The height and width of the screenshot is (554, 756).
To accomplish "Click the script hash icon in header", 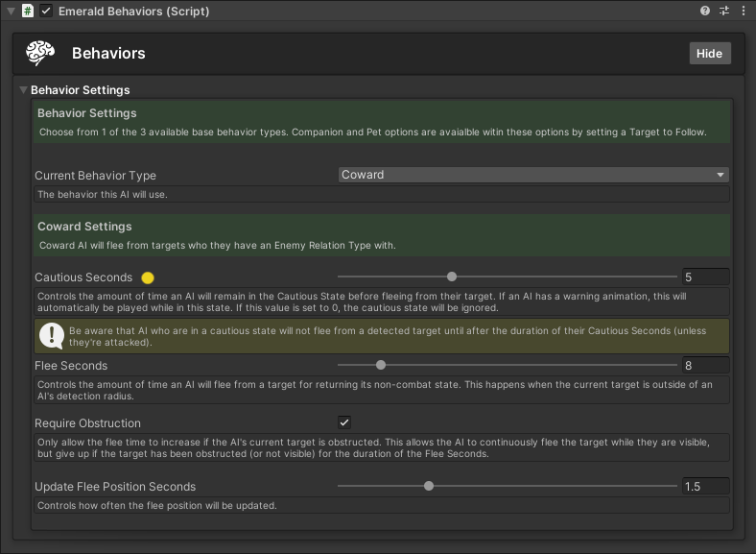I will click(28, 12).
